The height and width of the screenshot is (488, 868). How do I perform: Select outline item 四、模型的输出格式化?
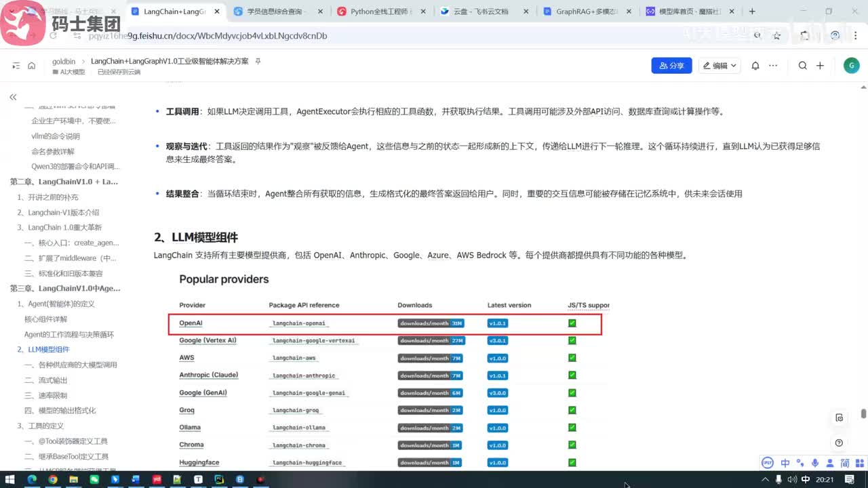60,410
